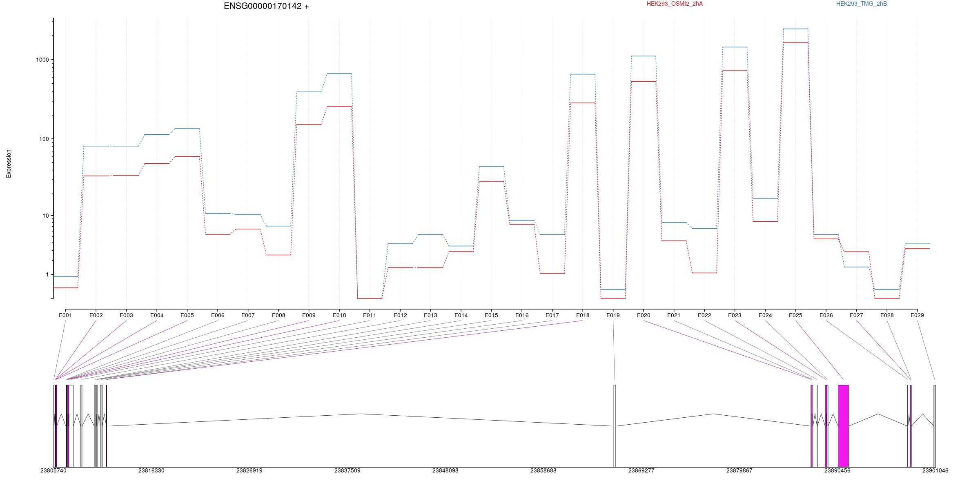
Task: Click exon label E029
Action: [x=917, y=315]
